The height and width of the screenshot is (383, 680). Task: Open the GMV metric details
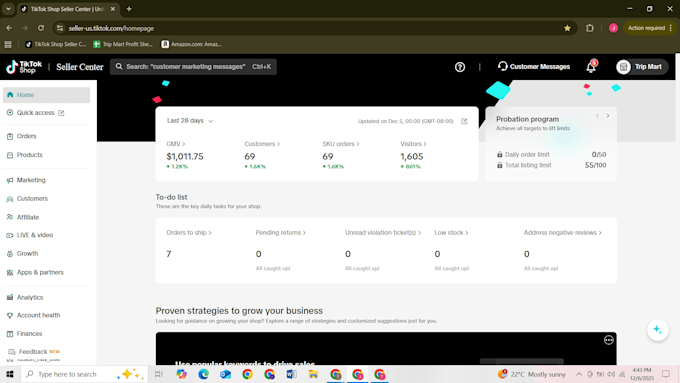176,144
